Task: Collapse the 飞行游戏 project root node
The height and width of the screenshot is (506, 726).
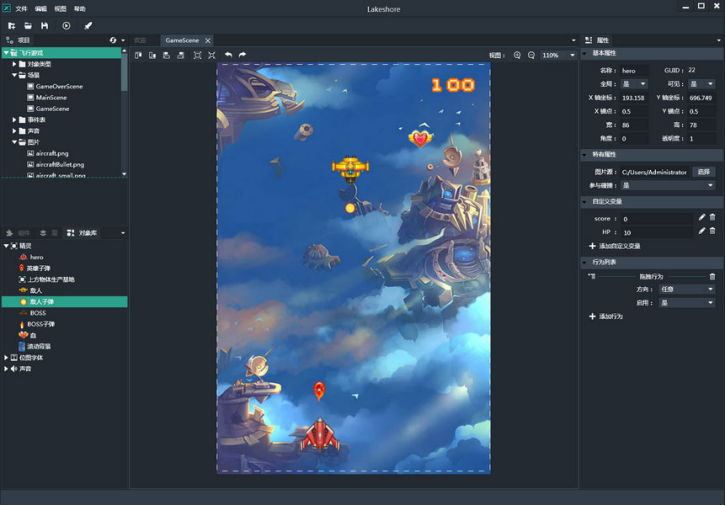Action: tap(6, 53)
